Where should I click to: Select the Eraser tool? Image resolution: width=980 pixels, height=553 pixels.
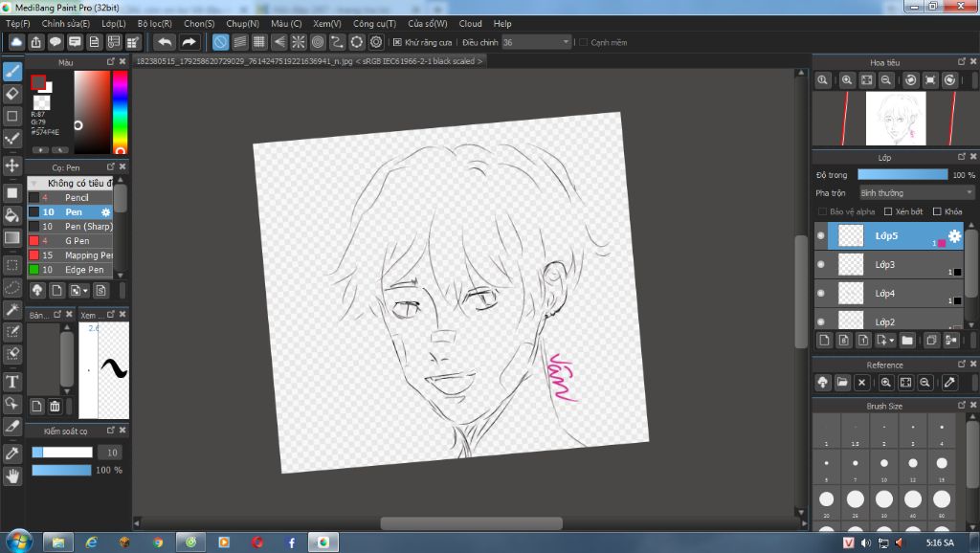pos(12,94)
